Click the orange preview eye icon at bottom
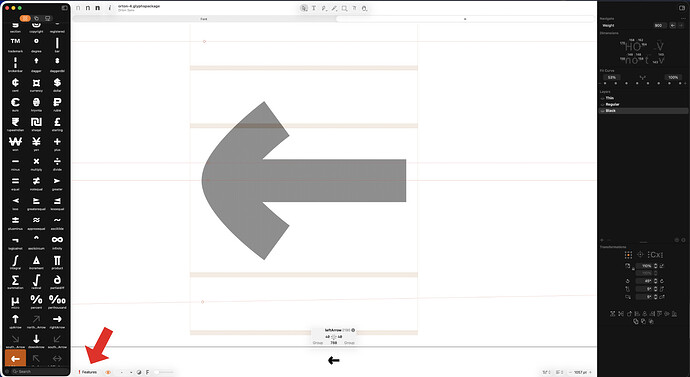Viewport: 690px width, 377px height. [x=108, y=372]
